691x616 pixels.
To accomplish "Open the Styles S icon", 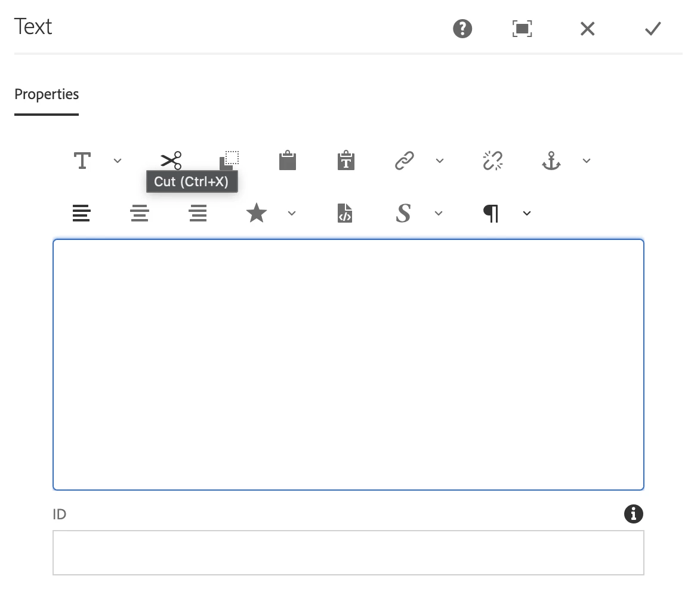I will pyautogui.click(x=403, y=213).
